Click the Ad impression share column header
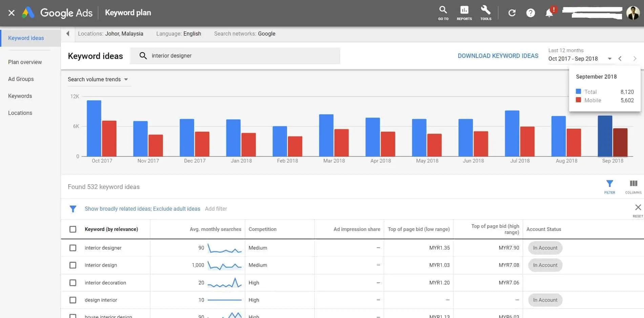The height and width of the screenshot is (318, 644). coord(357,229)
